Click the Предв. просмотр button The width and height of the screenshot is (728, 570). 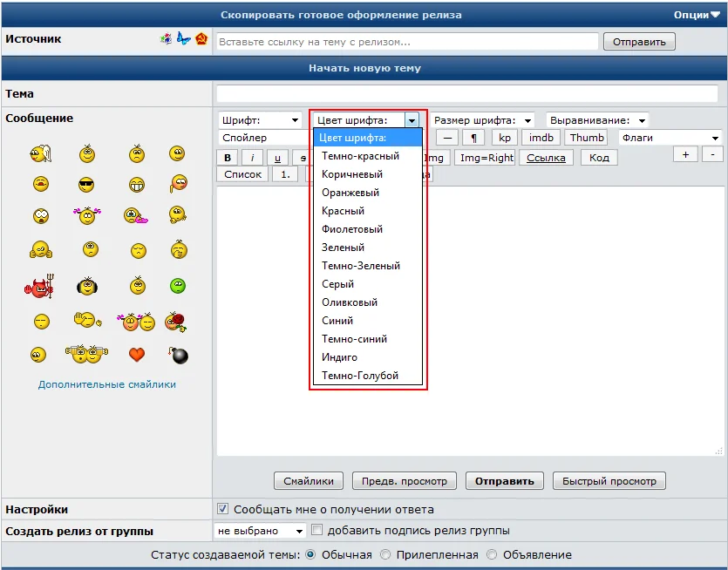[x=405, y=481]
